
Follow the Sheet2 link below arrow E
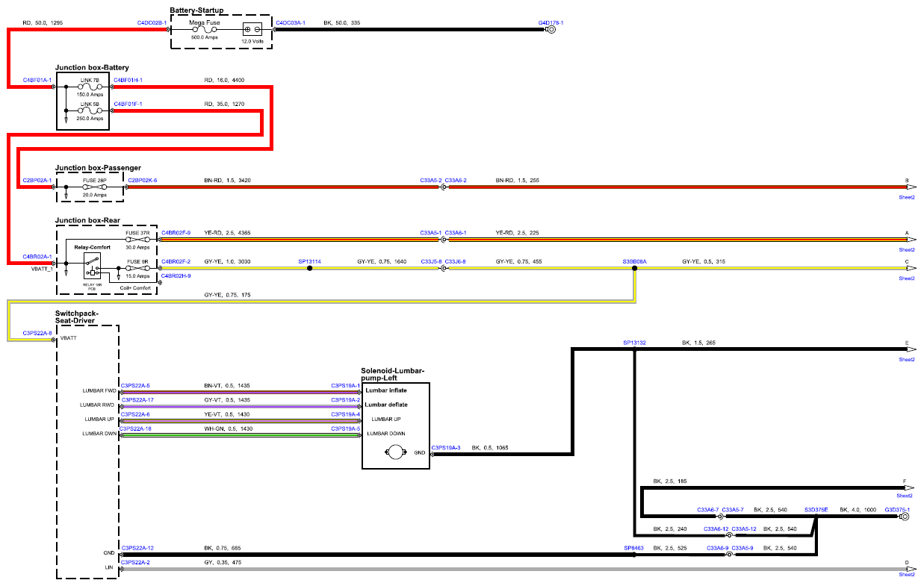coord(907,359)
